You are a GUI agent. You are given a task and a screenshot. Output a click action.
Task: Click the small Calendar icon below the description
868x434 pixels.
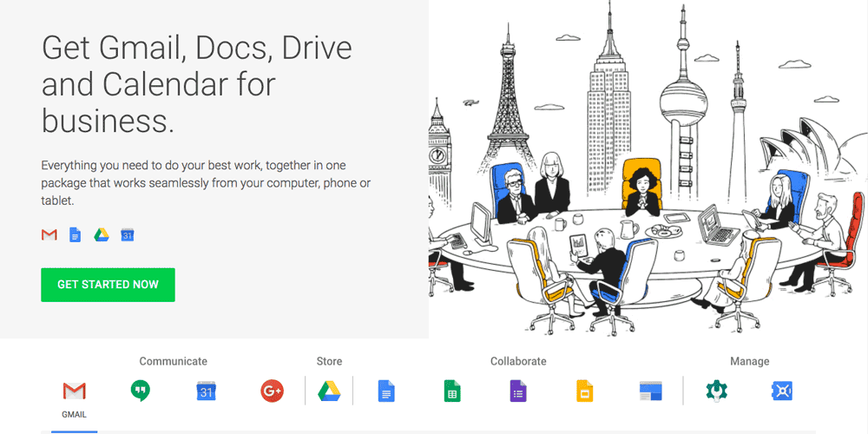click(128, 235)
